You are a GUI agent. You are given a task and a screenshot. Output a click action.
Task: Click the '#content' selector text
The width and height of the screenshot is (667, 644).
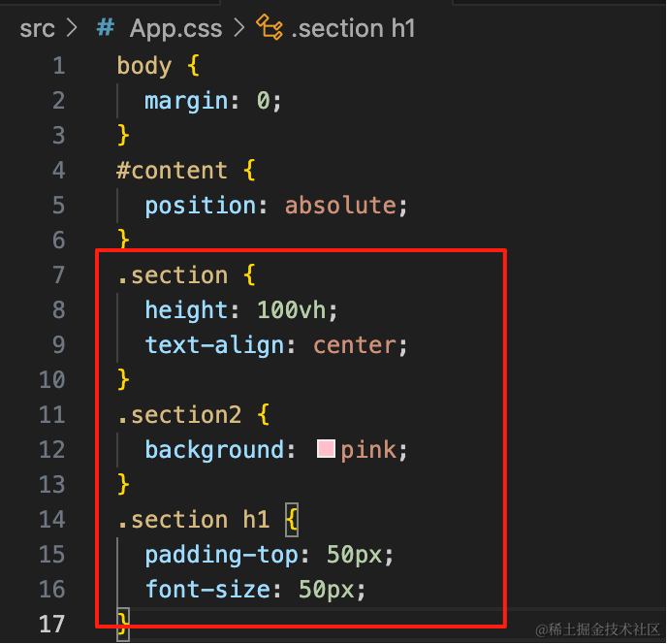[x=172, y=171]
